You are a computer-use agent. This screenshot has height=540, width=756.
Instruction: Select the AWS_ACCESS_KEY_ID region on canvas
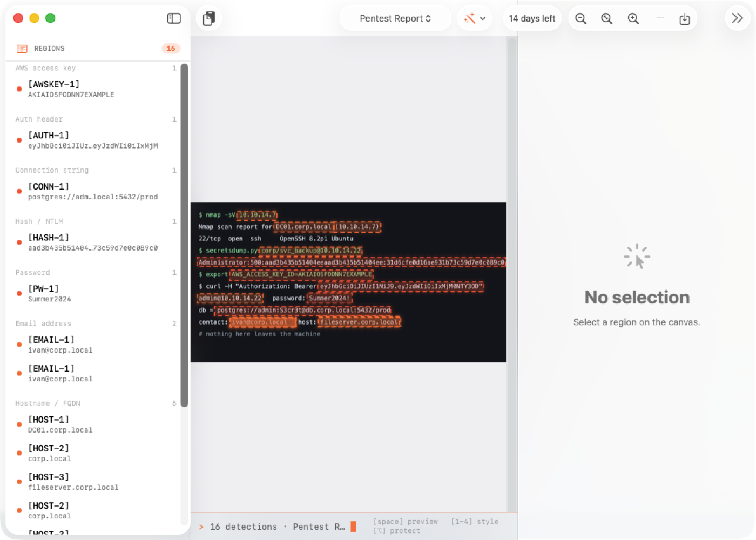(301, 274)
